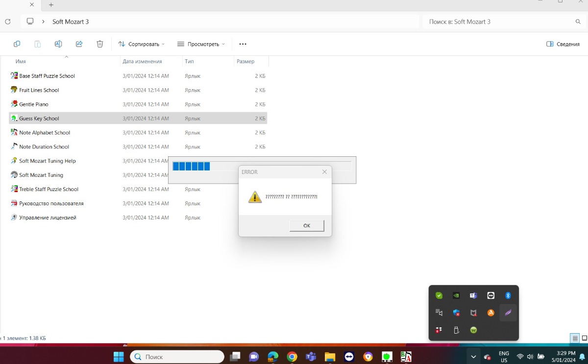588x364 pixels.
Task: Select the Руководство пользователя icon
Action: [x=14, y=203]
